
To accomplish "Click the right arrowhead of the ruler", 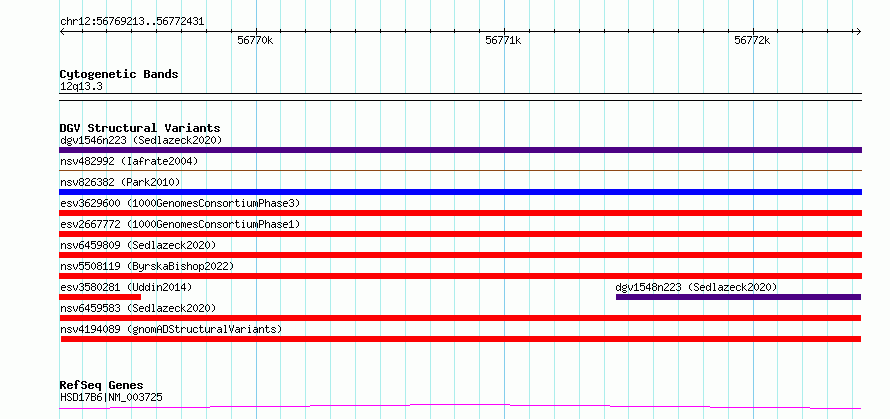I will [x=859, y=32].
